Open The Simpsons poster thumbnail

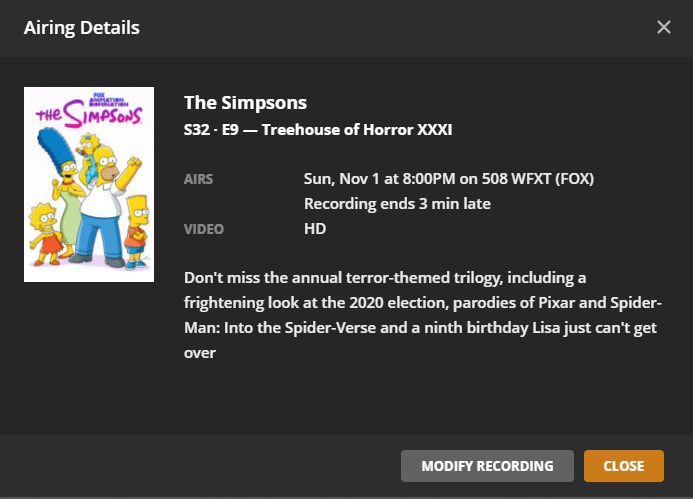[89, 184]
